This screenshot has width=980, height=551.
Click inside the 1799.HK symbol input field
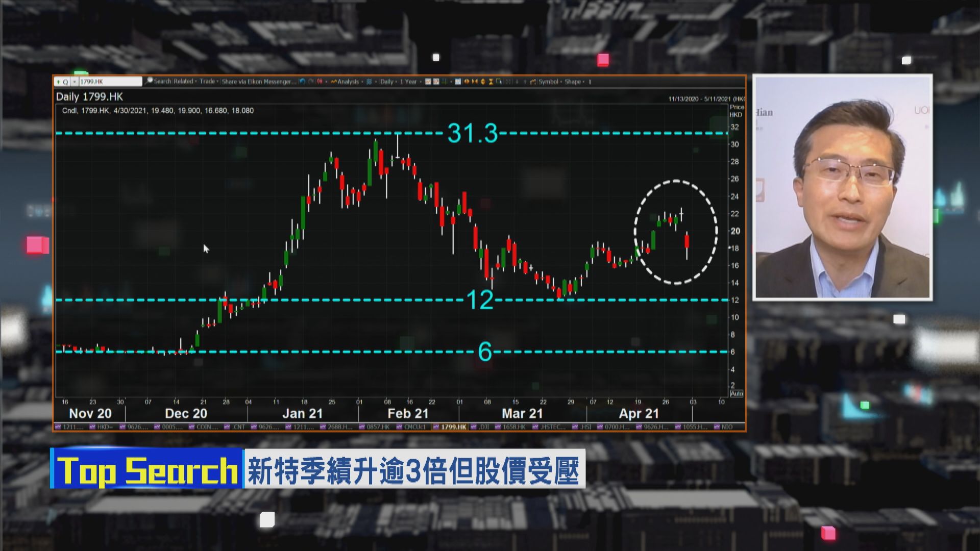[x=107, y=81]
